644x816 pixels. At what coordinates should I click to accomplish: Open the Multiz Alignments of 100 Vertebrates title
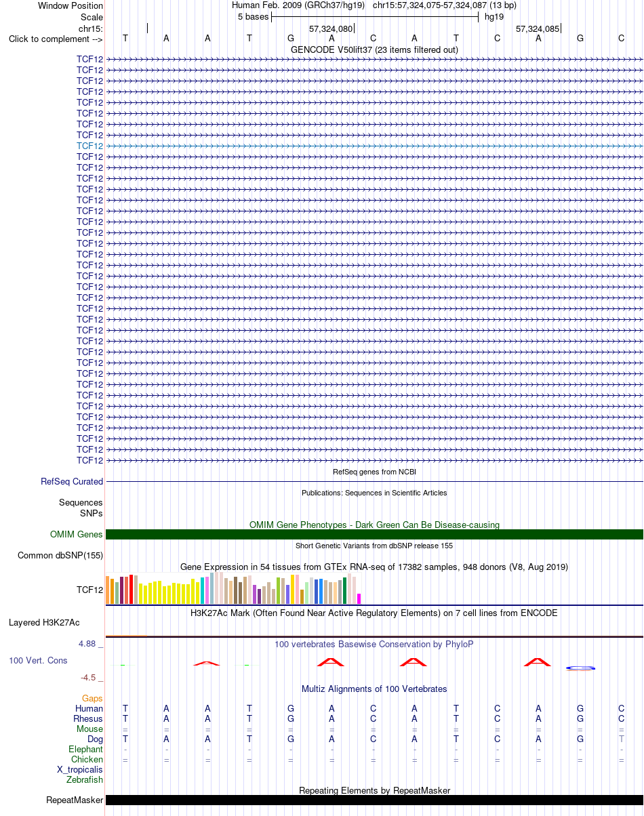click(x=374, y=689)
